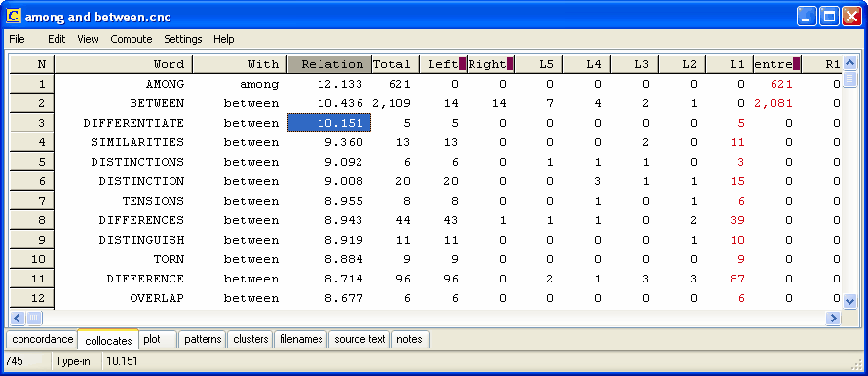Click the vertical scrollbar thumb

click(849, 79)
